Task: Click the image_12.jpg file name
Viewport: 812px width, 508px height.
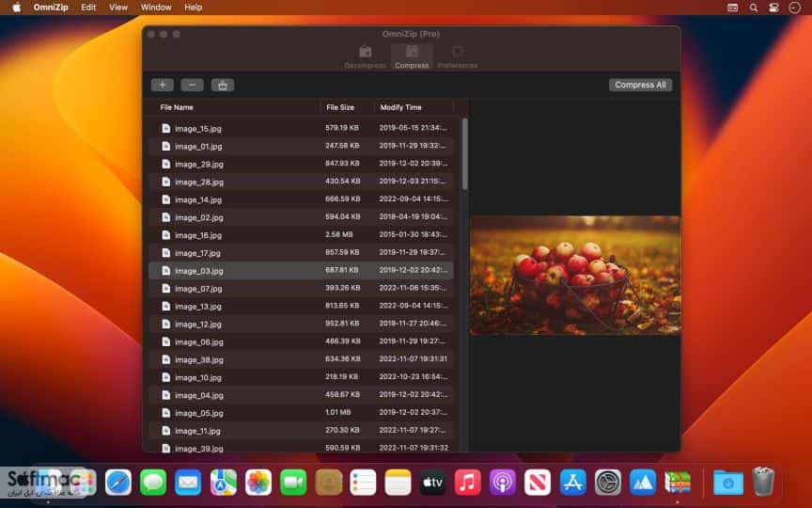Action: click(x=198, y=324)
